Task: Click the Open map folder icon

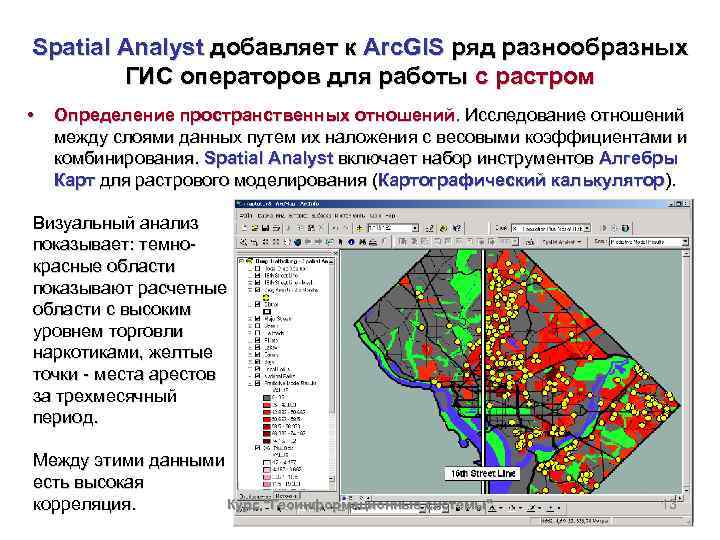Action: (254, 228)
